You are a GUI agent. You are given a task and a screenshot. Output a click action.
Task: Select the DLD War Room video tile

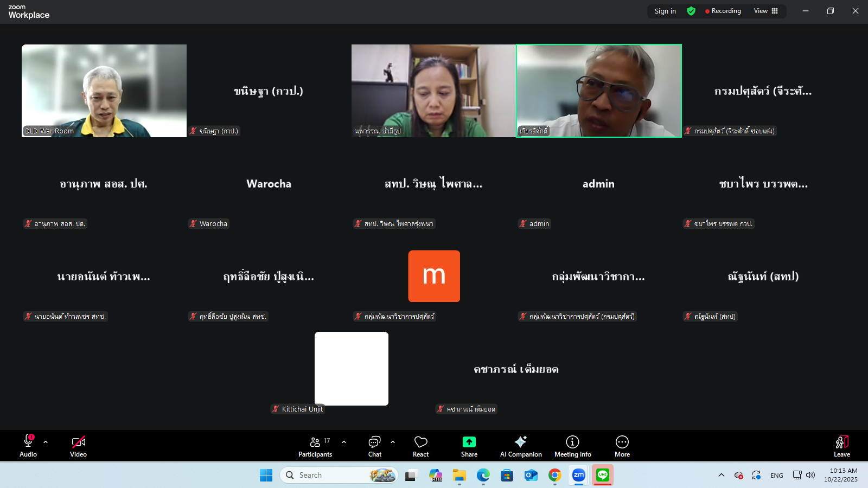pyautogui.click(x=104, y=91)
